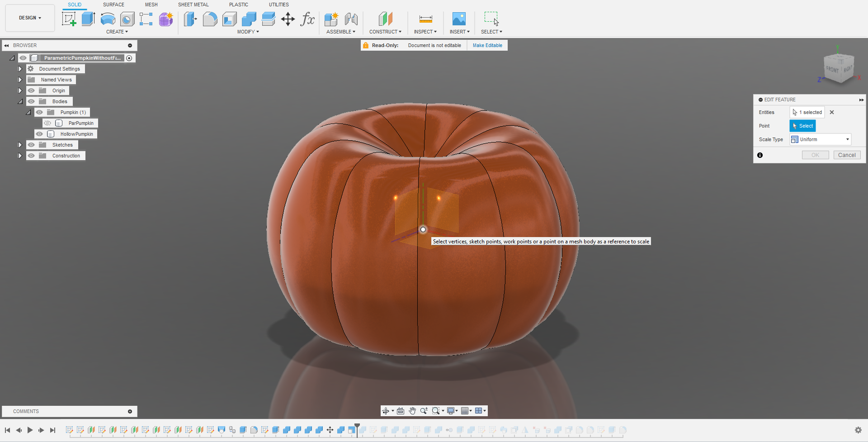Collapse Pumpkin (1) tree node
The width and height of the screenshot is (868, 442).
pos(28,112)
